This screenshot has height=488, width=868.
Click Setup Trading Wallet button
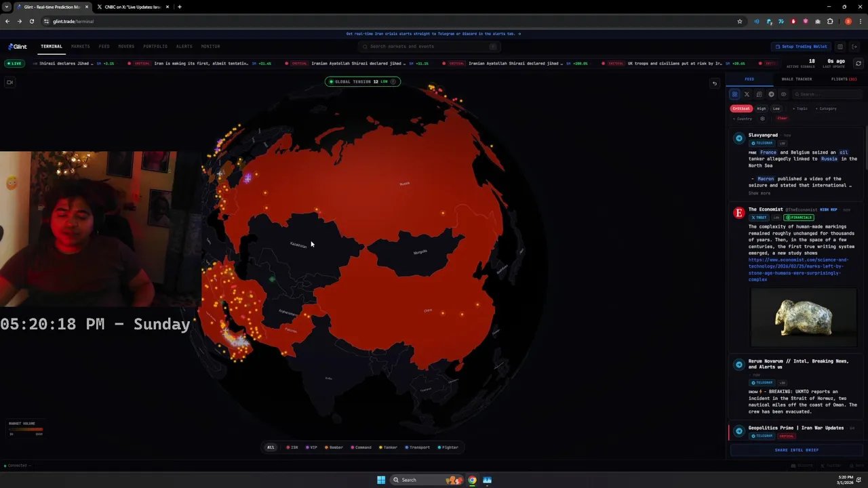[x=802, y=47]
